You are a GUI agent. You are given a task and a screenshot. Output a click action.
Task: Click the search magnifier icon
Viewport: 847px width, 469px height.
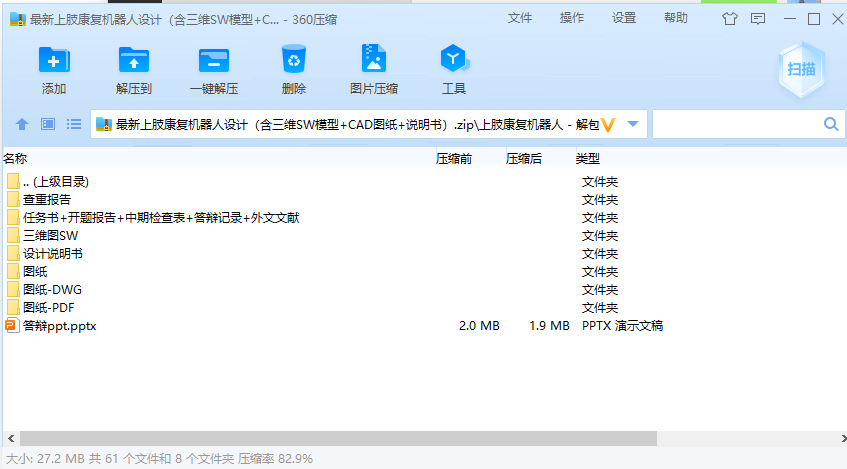[831, 124]
